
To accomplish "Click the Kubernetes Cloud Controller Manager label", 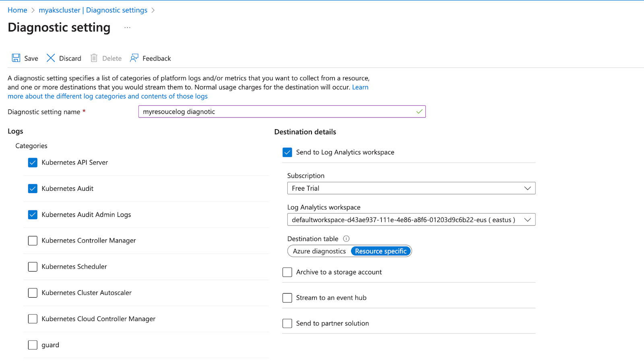I will pyautogui.click(x=99, y=319).
